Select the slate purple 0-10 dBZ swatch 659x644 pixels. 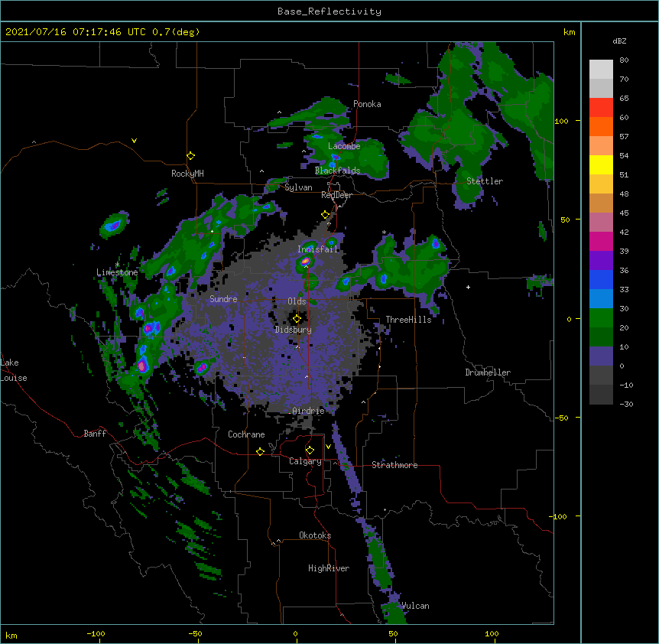(x=601, y=356)
